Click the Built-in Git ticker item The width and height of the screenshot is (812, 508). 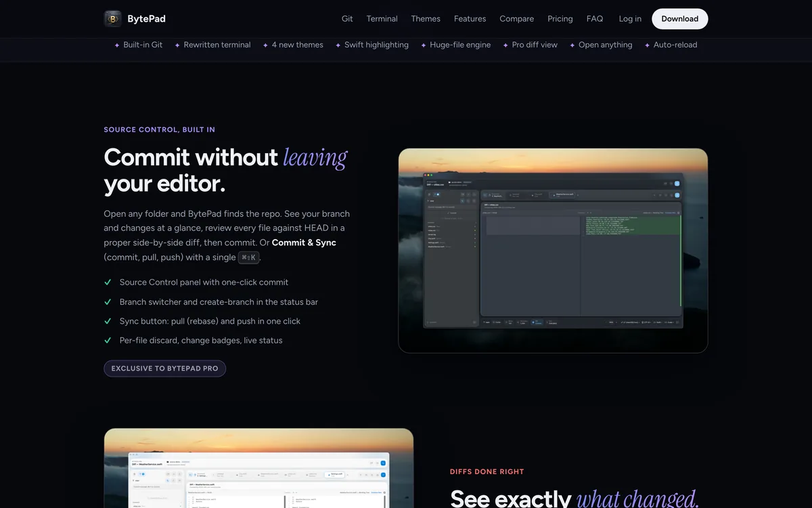(143, 45)
